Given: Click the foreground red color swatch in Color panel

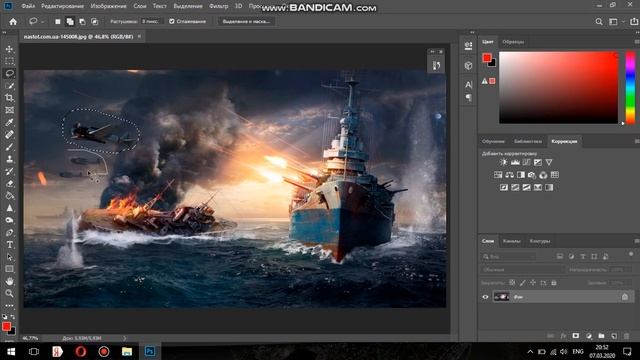Looking at the screenshot, I should tap(487, 58).
